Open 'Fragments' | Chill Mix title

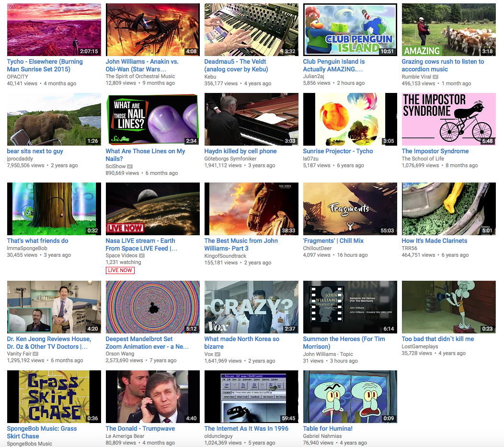(x=333, y=241)
